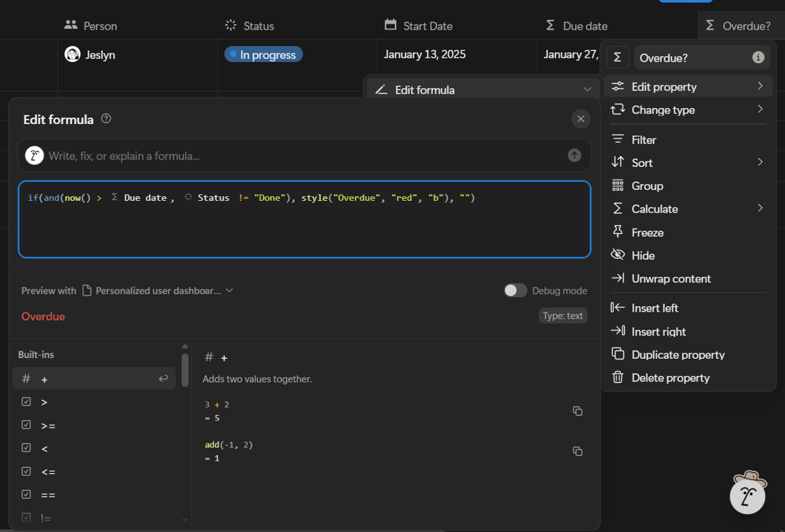Screen dimensions: 785x532
Task: Select the '>=' built-in operator
Action: point(48,425)
